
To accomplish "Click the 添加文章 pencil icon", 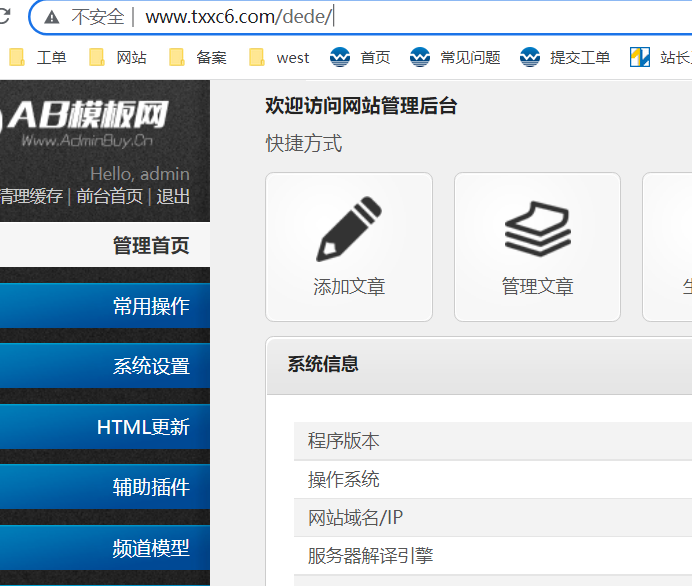I will [x=349, y=229].
